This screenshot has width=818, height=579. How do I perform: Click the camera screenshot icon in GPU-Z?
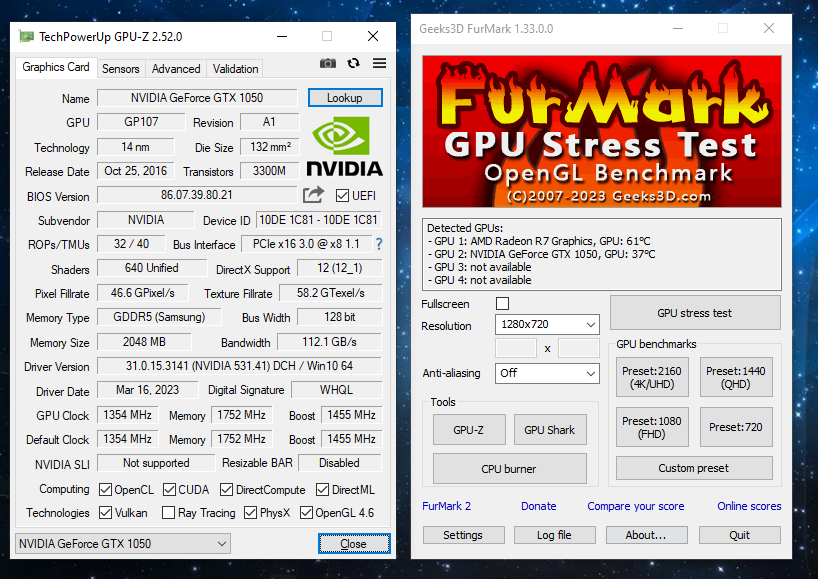pos(327,63)
